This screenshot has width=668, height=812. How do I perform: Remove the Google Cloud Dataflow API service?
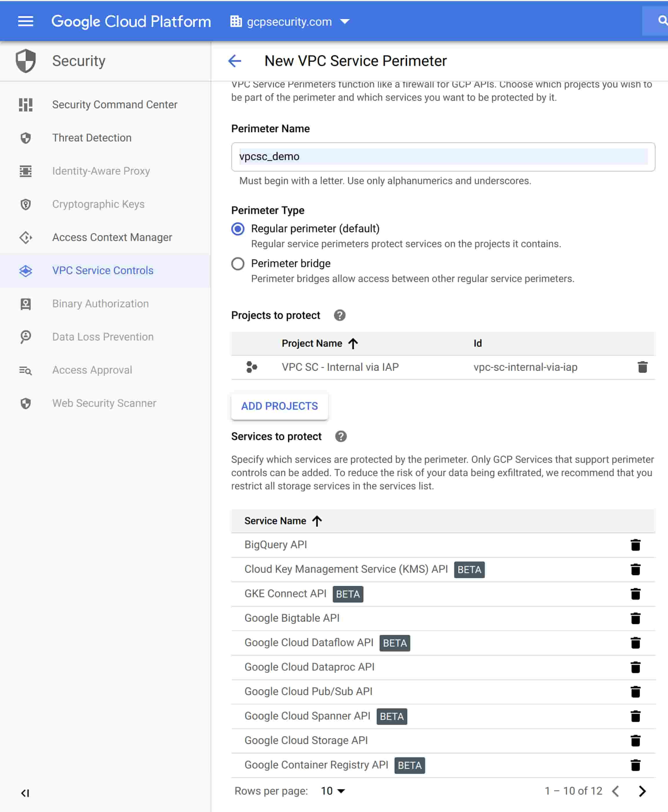coord(635,643)
